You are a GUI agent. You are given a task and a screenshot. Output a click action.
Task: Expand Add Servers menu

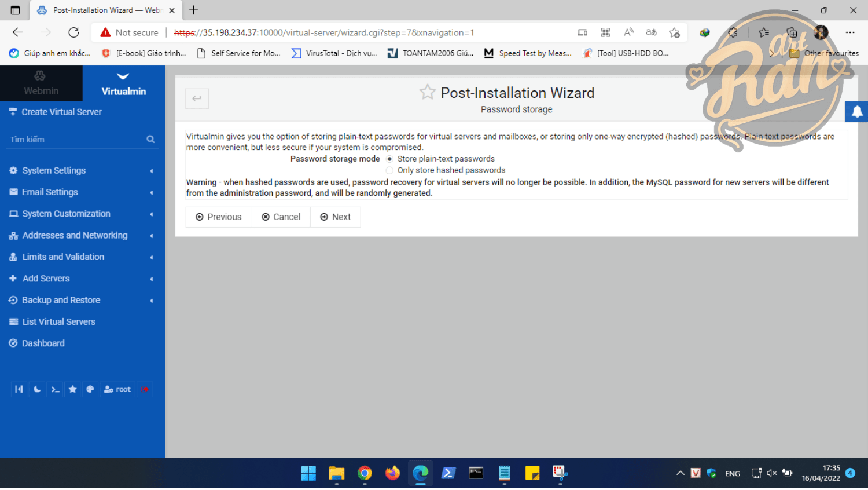tap(82, 279)
